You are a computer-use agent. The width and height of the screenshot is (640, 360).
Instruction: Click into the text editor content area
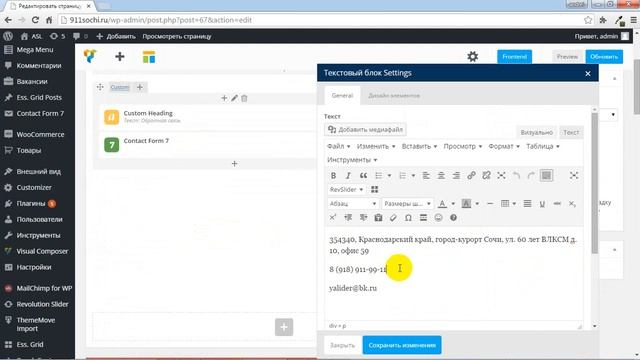(454, 273)
